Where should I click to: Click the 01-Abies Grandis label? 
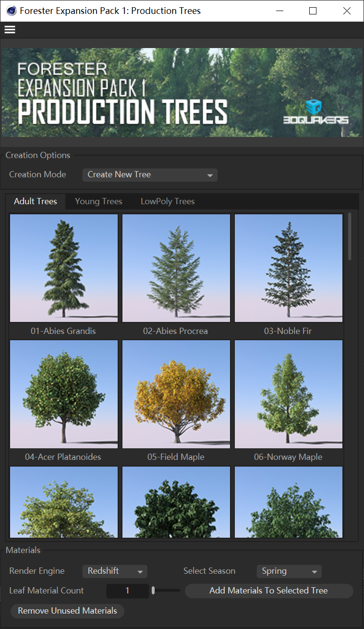[63, 331]
